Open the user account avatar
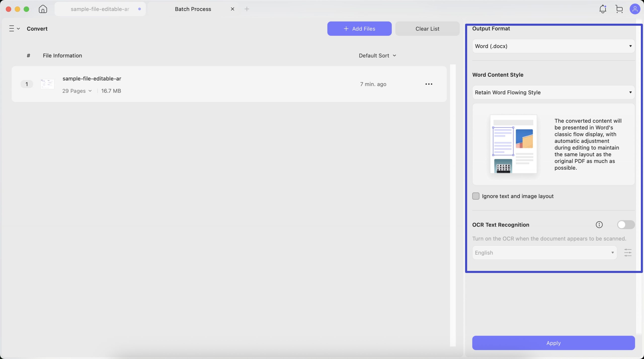The image size is (644, 359). click(x=635, y=9)
